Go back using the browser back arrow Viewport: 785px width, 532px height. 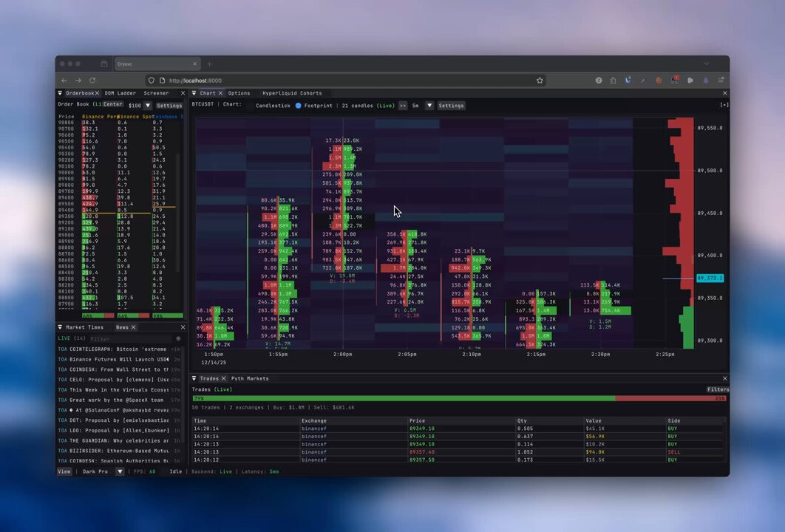64,80
